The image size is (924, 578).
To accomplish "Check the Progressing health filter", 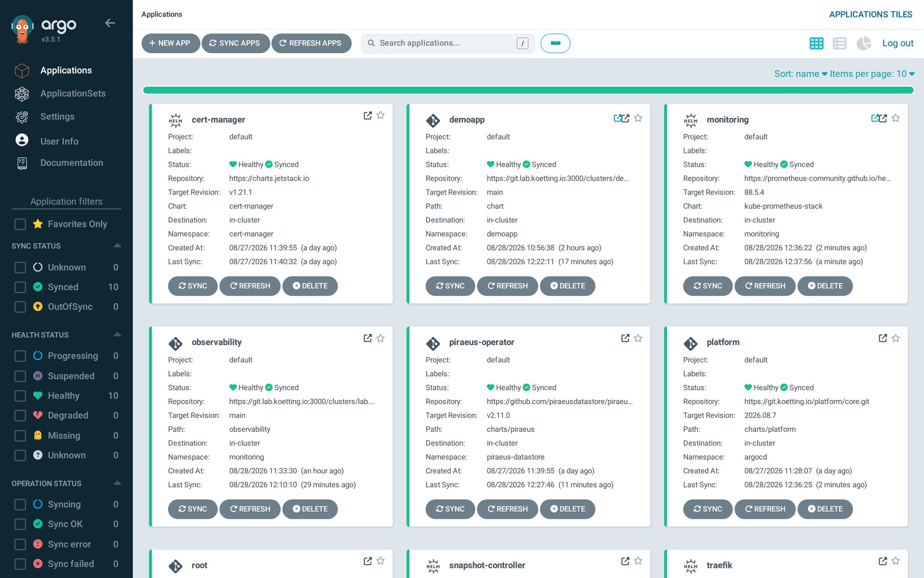I will click(x=20, y=356).
